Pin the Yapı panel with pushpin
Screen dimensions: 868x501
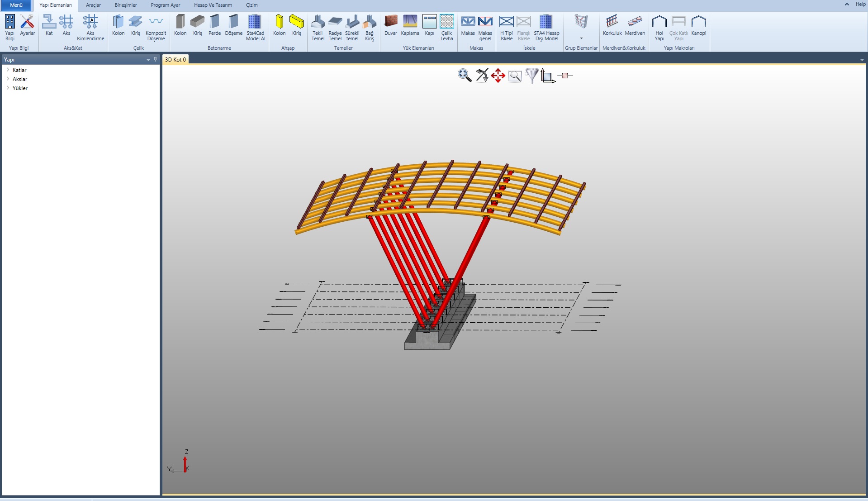[155, 59]
